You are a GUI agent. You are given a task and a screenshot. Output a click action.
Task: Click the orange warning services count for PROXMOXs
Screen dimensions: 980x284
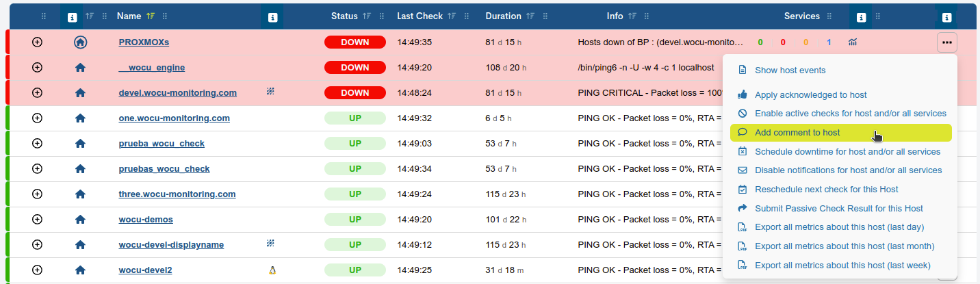coord(805,42)
